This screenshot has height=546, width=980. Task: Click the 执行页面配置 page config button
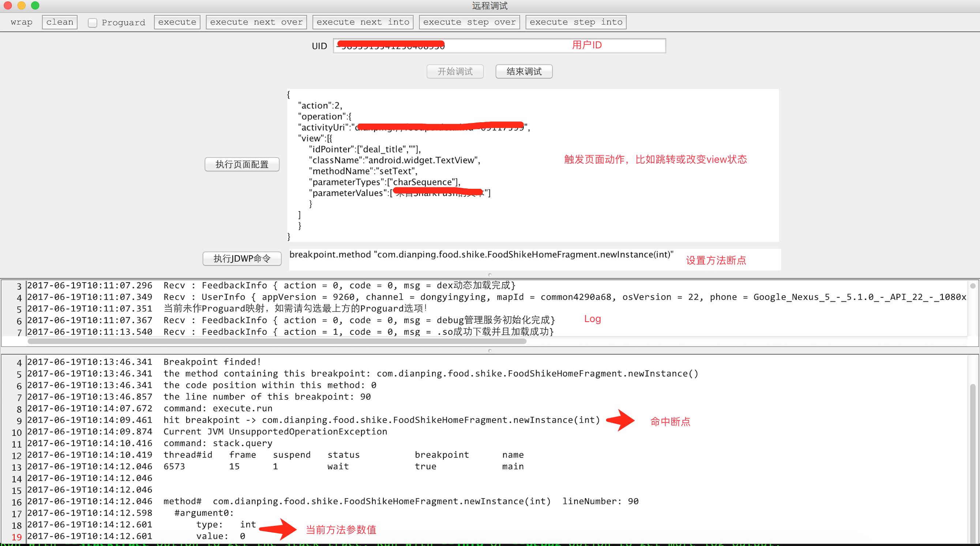tap(242, 164)
